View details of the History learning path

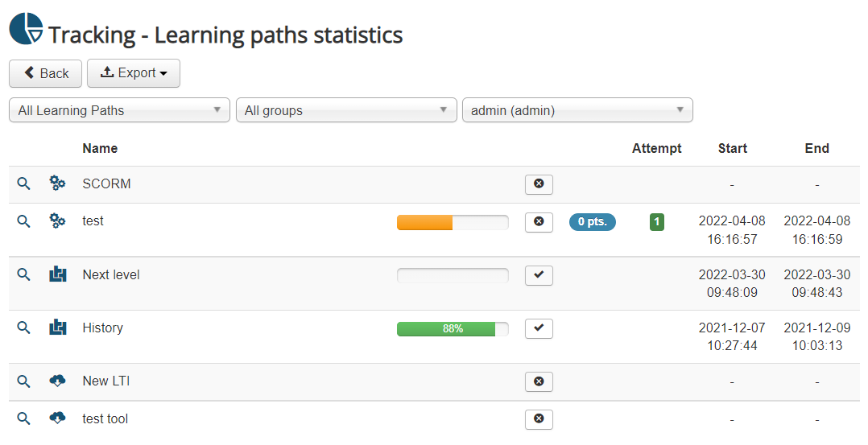tap(23, 328)
